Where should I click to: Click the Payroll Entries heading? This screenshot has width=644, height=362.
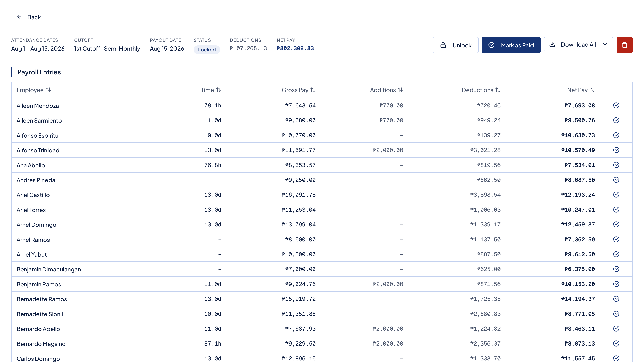tap(39, 72)
